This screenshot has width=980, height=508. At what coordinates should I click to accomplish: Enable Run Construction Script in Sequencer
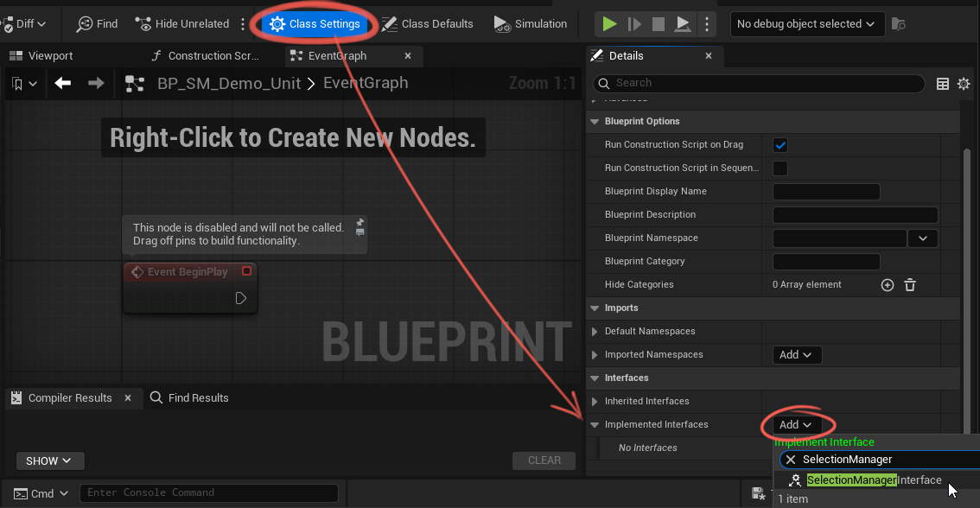[780, 168]
